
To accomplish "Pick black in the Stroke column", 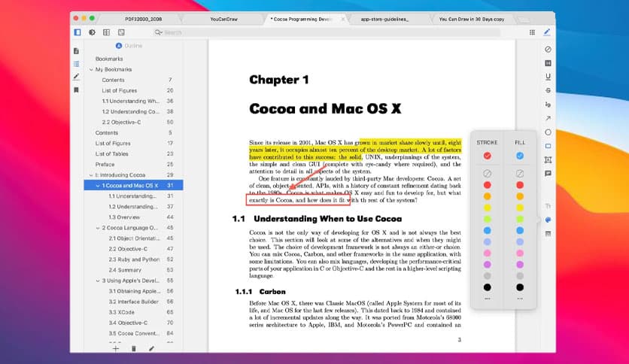I will (x=487, y=287).
